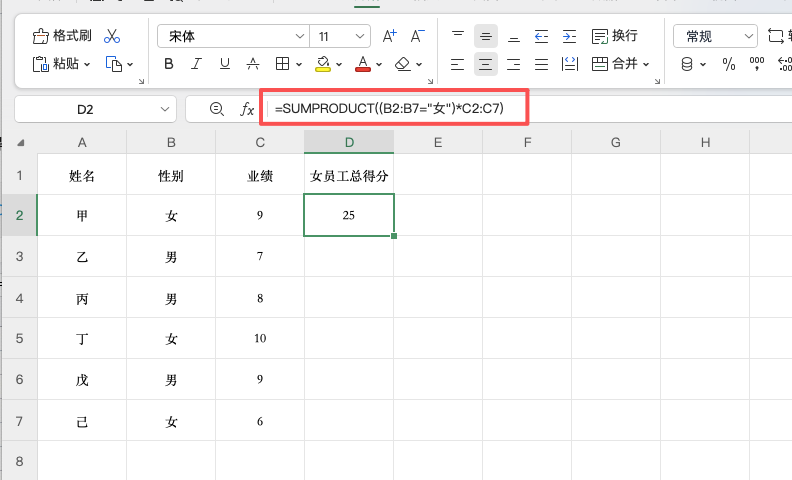The image size is (792, 480).
Task: Select Top Align icon
Action: (x=458, y=36)
